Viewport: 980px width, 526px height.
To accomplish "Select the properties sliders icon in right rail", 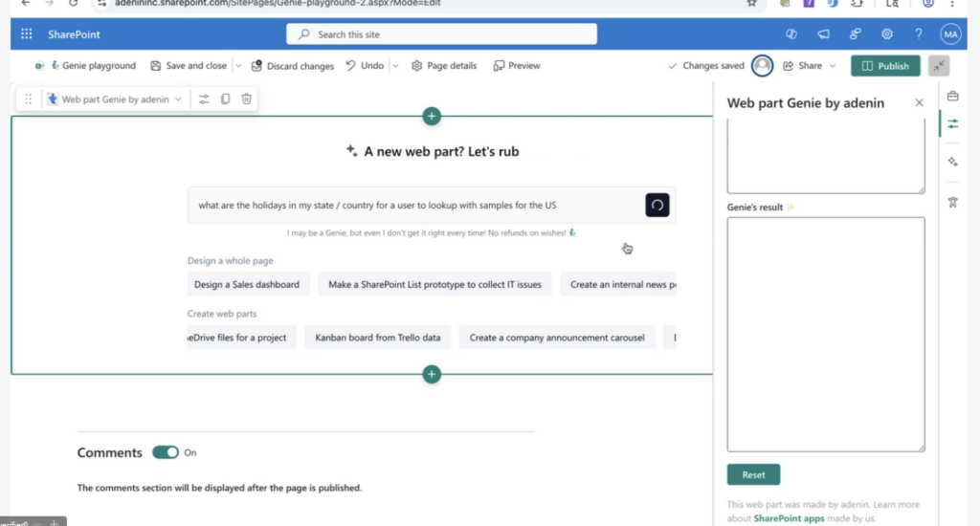I will [952, 124].
